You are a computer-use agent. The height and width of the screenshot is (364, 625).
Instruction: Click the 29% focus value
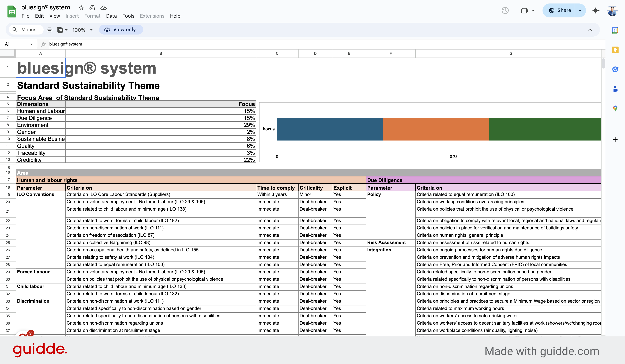(x=249, y=125)
